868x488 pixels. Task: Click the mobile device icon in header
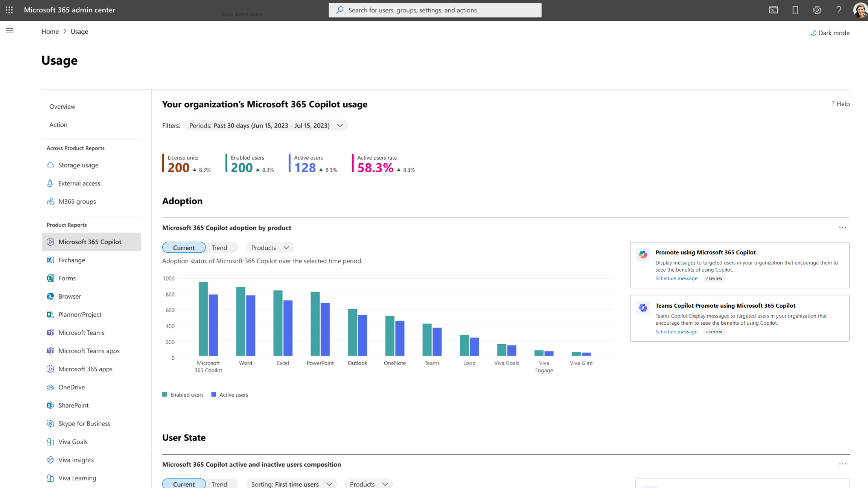pyautogui.click(x=795, y=10)
